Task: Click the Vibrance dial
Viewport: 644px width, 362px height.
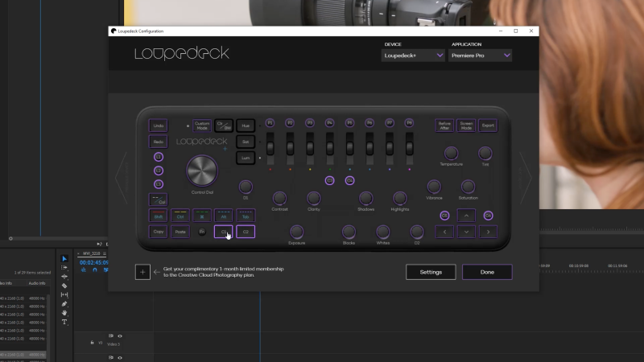Action: (x=434, y=187)
